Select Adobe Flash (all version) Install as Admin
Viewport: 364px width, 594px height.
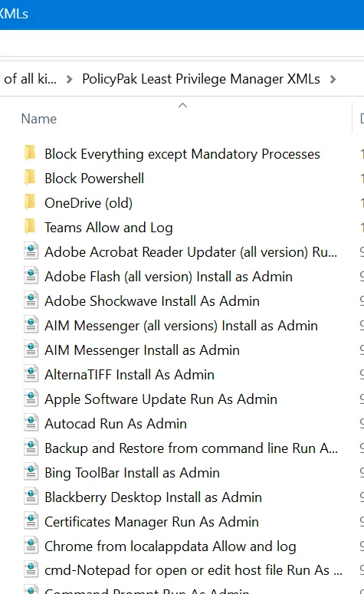169,277
